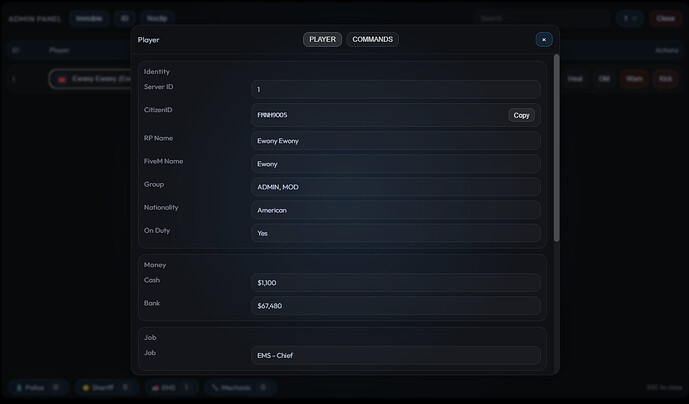Toggle Noclip mode
Viewport: 689px width, 404px height.
pyautogui.click(x=157, y=18)
